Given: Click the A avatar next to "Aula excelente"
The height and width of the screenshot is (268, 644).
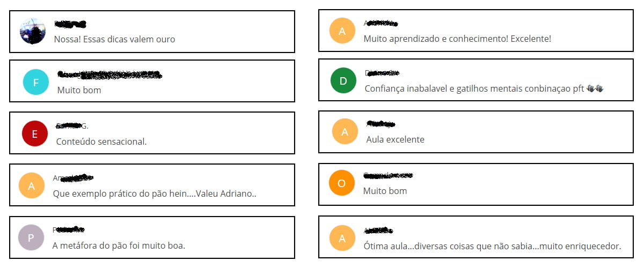Looking at the screenshot, I should 345,131.
